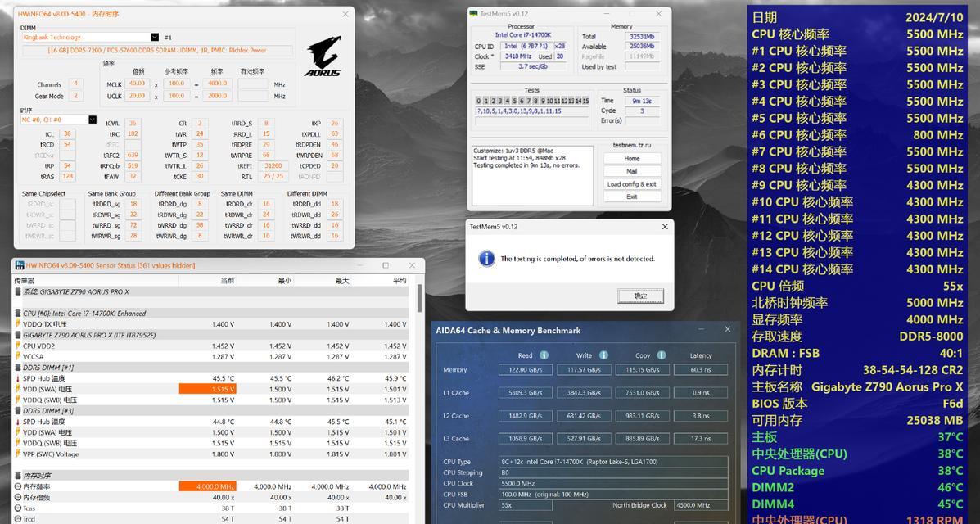This screenshot has width=980, height=524.
Task: Click the tREFI field showing 31200
Action: [x=273, y=166]
